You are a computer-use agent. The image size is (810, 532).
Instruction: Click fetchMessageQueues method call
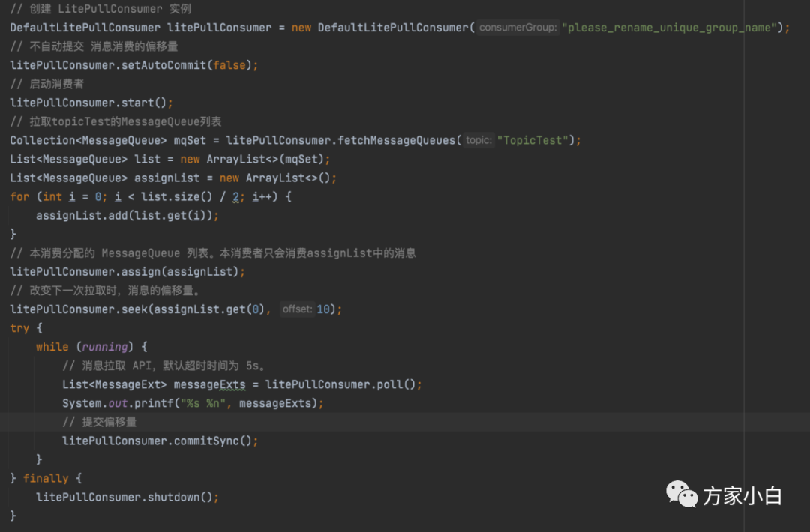click(x=395, y=140)
